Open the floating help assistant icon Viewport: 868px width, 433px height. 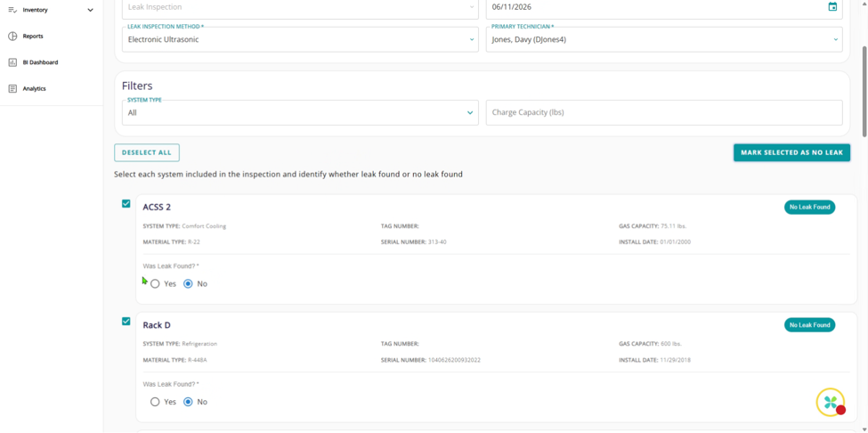click(x=831, y=403)
